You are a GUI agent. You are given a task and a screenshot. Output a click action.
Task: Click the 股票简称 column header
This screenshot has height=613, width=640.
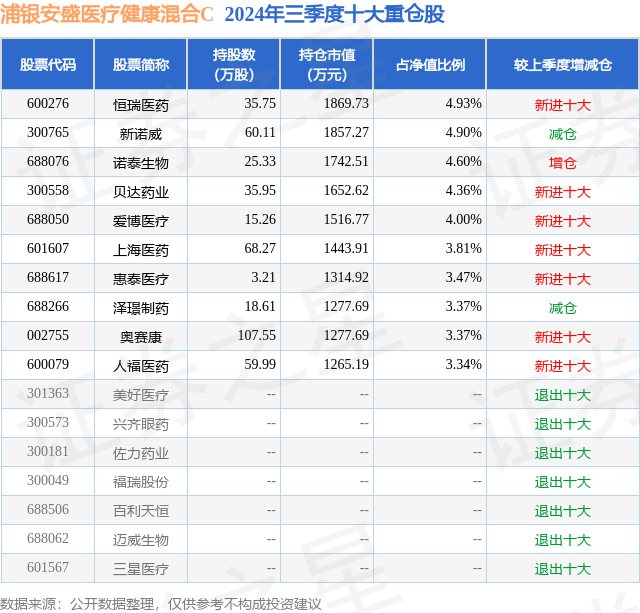pyautogui.click(x=141, y=64)
